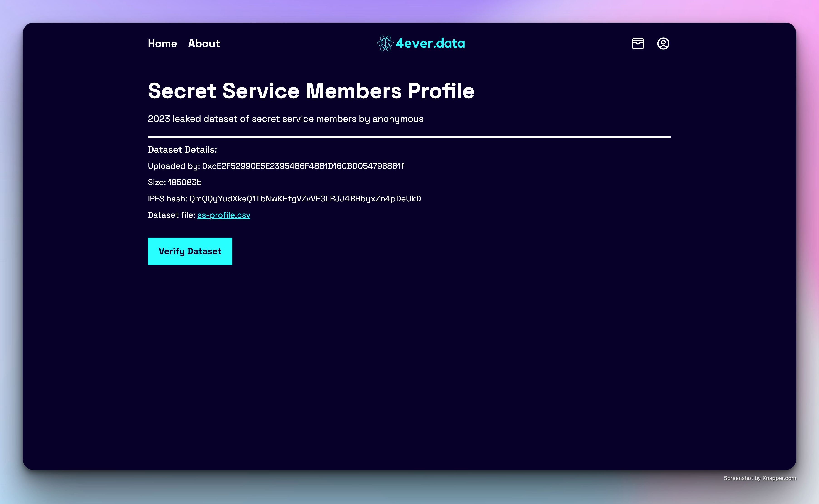Open the wallet icon in header

pyautogui.click(x=638, y=44)
